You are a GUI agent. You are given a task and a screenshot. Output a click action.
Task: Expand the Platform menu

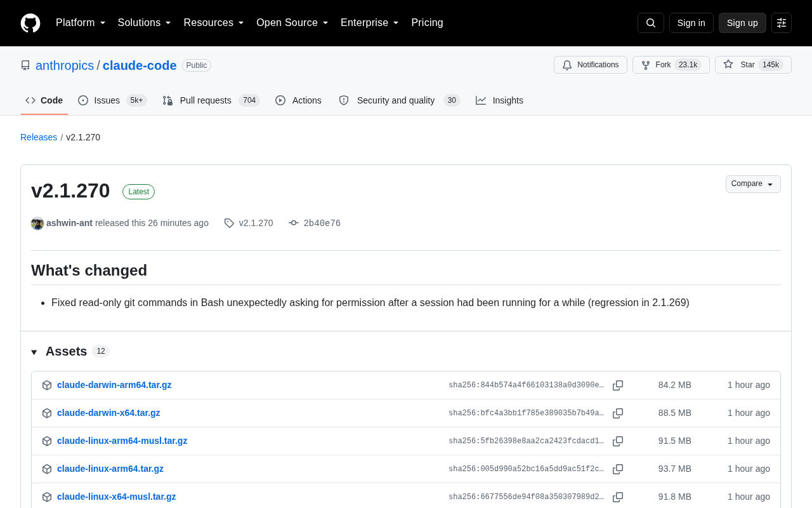pos(81,23)
